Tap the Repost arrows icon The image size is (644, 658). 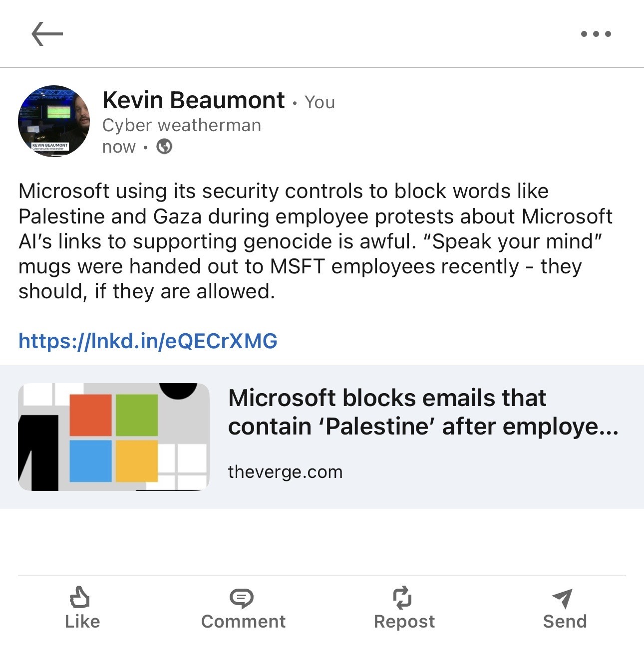pos(402,598)
